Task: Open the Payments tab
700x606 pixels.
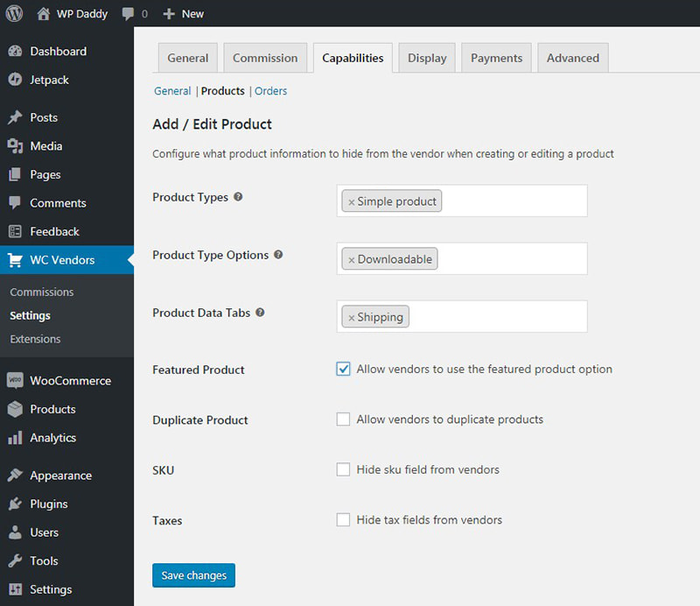Action: pos(496,58)
